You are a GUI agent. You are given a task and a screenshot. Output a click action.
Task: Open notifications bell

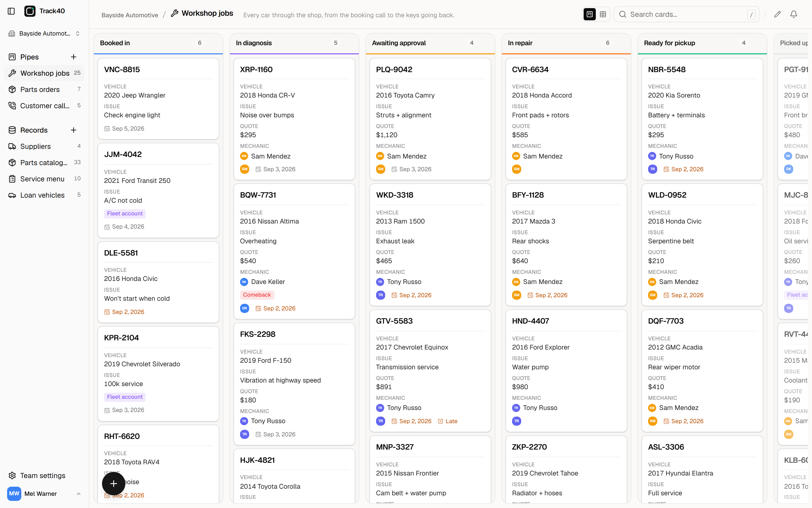(793, 14)
